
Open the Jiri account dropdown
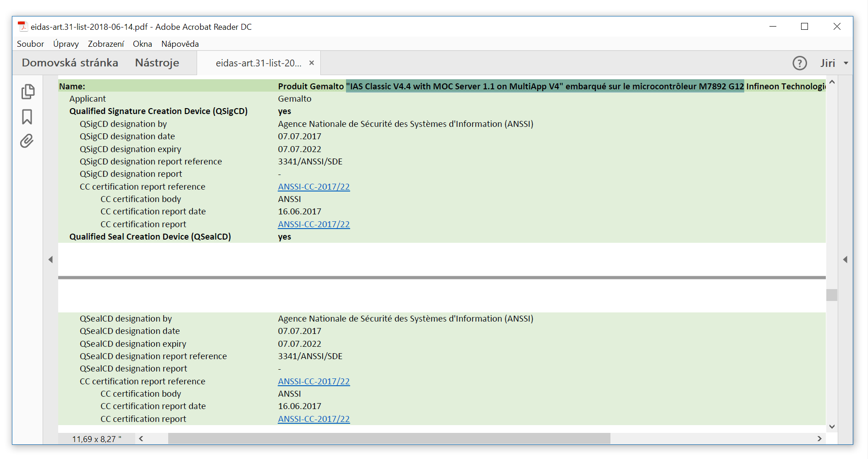834,63
